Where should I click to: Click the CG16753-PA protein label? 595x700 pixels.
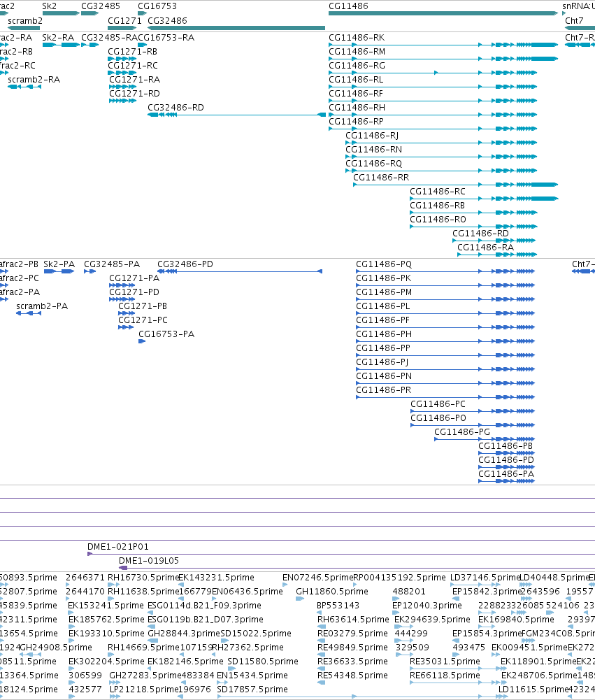point(166,334)
